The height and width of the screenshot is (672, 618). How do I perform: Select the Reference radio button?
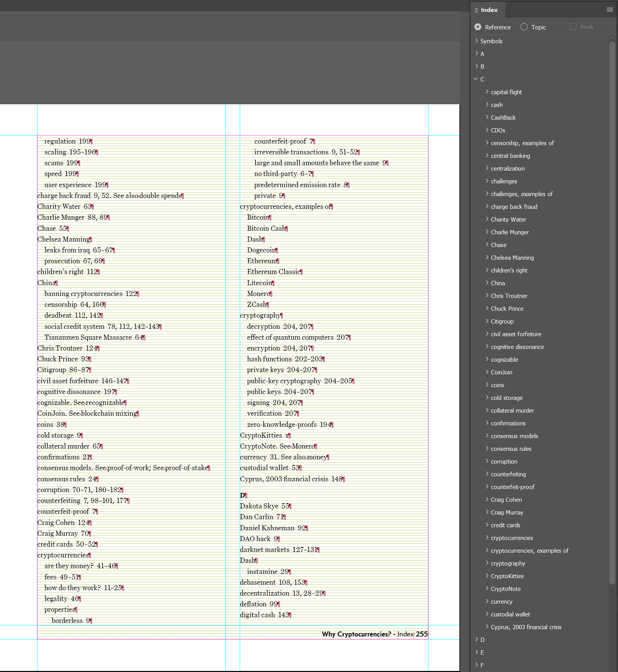pyautogui.click(x=478, y=27)
